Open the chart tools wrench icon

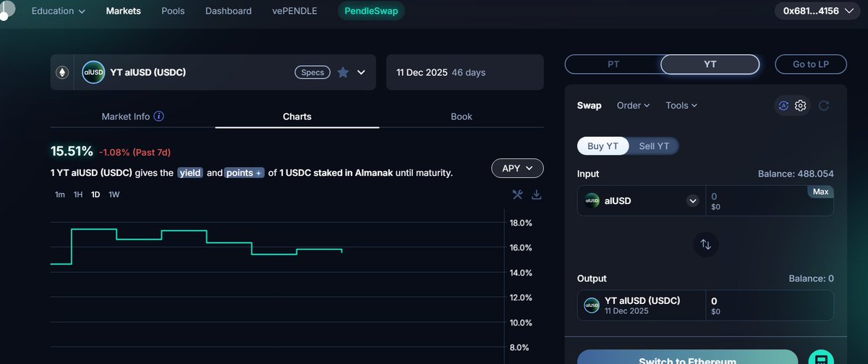(517, 195)
